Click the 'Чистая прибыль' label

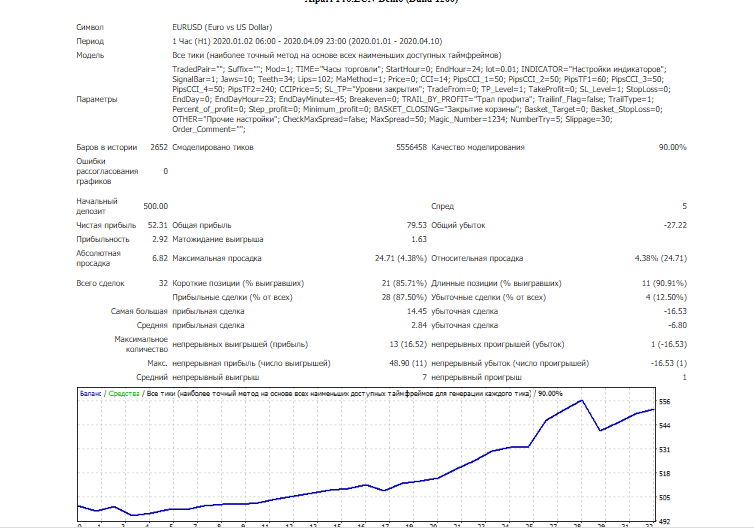106,225
